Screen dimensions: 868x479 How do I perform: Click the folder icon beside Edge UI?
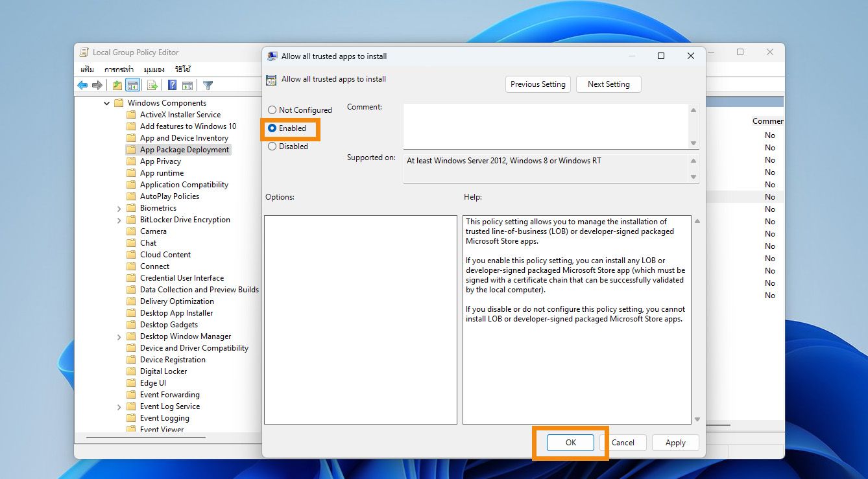tap(131, 383)
